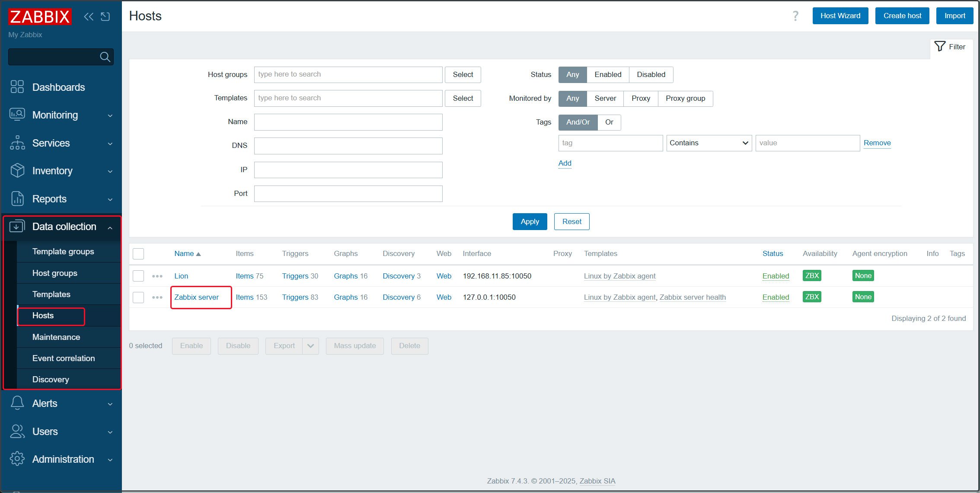Sort the hosts by Status column header
The width and height of the screenshot is (980, 493).
pyautogui.click(x=772, y=253)
